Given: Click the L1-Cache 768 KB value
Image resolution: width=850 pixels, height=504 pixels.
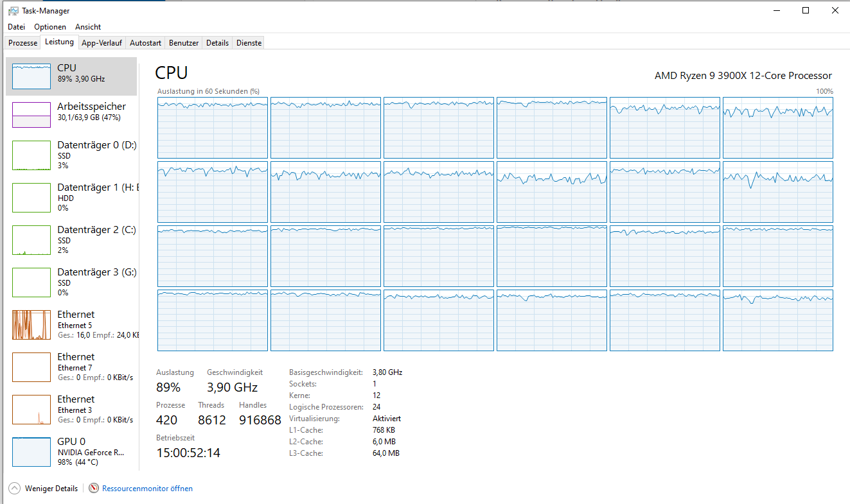Looking at the screenshot, I should point(384,430).
